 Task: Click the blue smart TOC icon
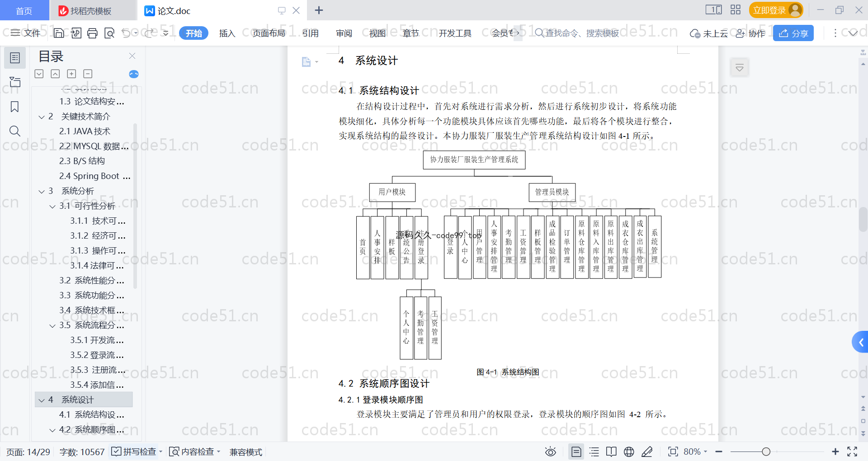(x=134, y=74)
